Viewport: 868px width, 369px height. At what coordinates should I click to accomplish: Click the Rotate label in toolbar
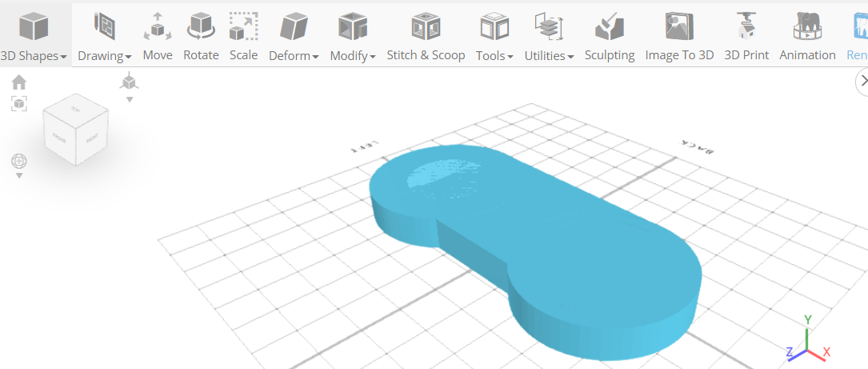[x=201, y=55]
